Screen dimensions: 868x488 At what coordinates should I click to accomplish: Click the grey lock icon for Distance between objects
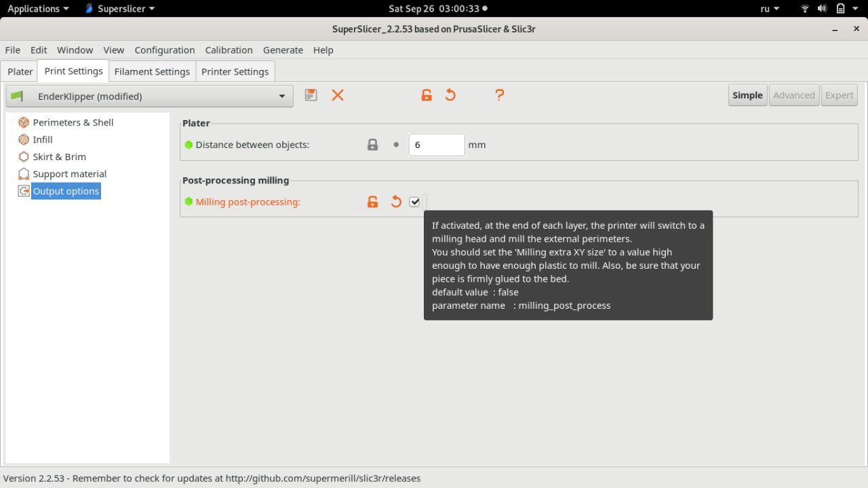click(372, 145)
